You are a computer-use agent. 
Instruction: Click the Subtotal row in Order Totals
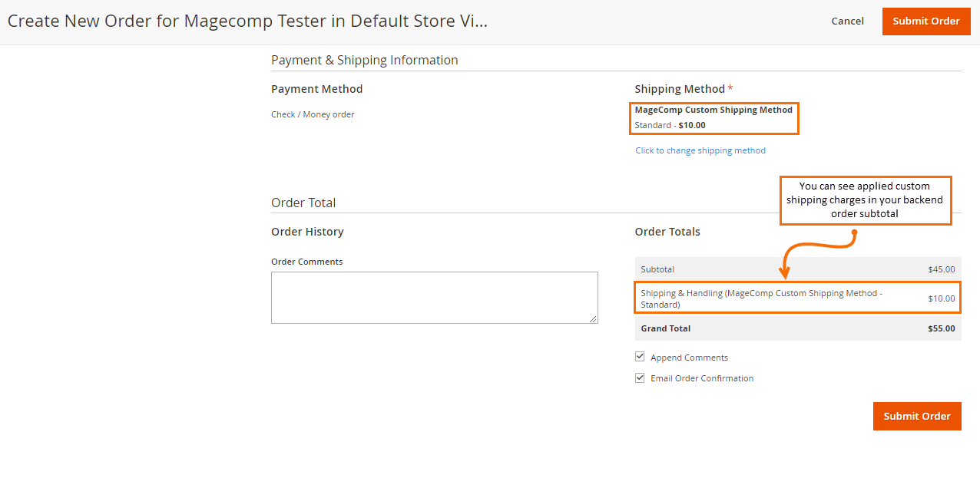click(797, 269)
